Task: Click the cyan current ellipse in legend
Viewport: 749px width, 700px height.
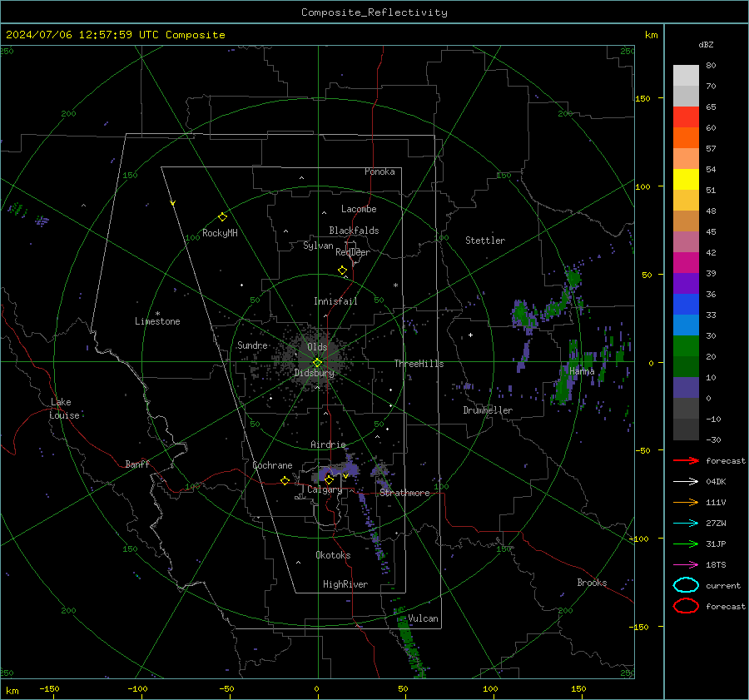Action: [686, 585]
